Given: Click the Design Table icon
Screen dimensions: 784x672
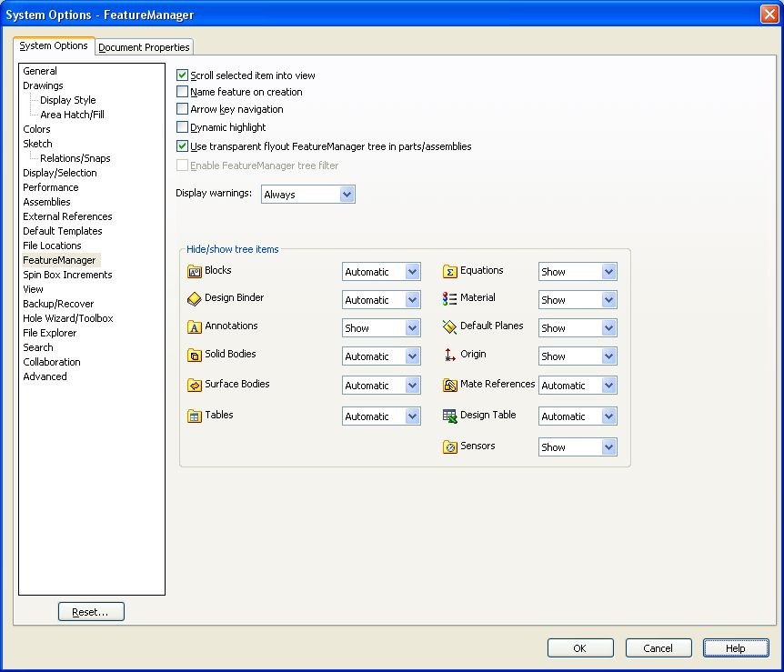Looking at the screenshot, I should tap(450, 416).
